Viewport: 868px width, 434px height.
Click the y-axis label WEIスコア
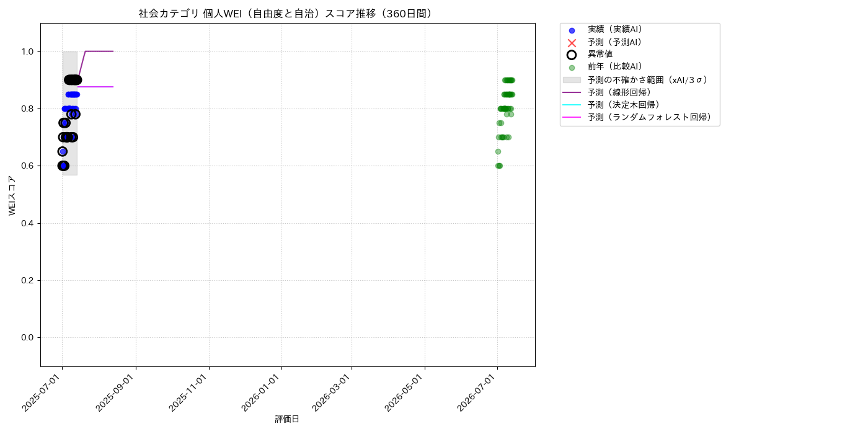pyautogui.click(x=12, y=195)
